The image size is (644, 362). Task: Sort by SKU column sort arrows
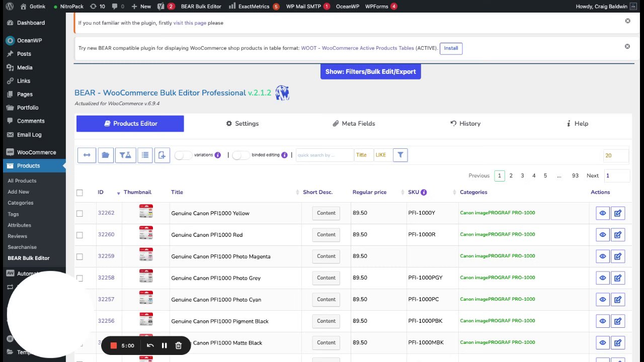(455, 193)
